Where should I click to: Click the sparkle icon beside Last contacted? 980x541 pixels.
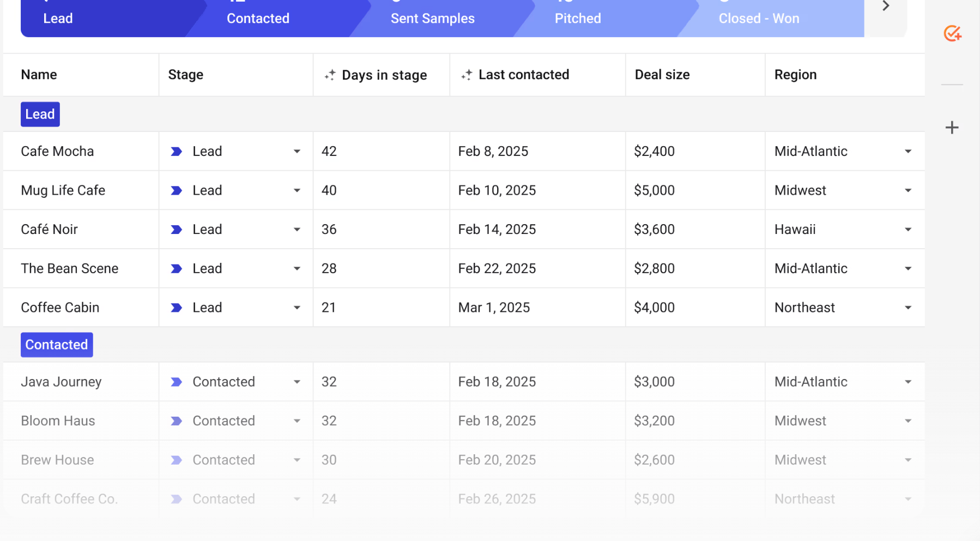pyautogui.click(x=467, y=75)
